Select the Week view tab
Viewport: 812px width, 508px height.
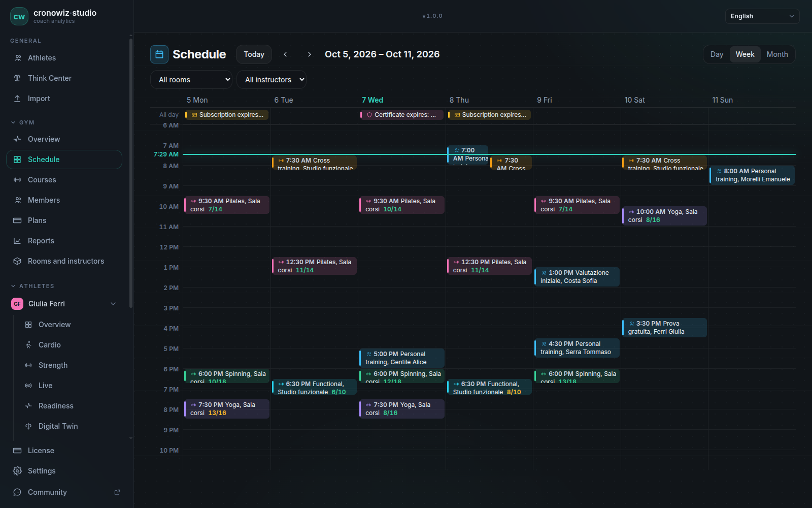coord(745,54)
